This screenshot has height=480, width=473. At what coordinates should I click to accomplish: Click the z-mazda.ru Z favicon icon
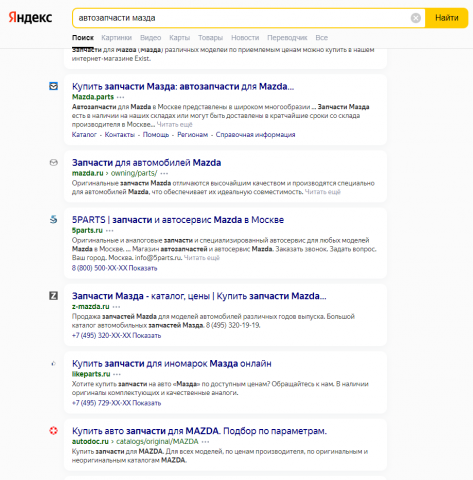[53, 296]
